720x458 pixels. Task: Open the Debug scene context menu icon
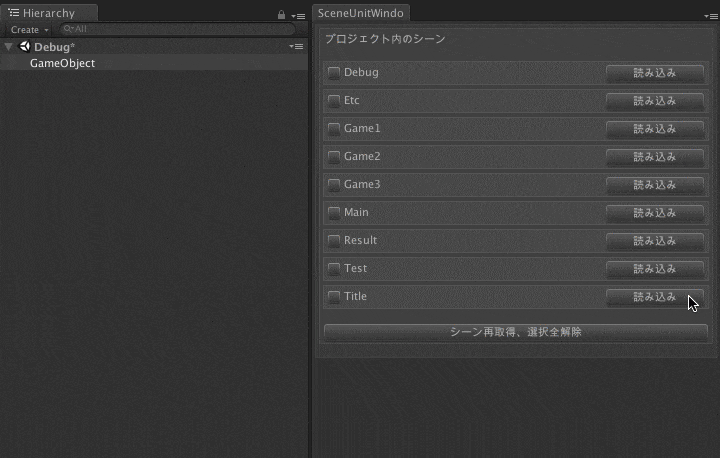296,46
